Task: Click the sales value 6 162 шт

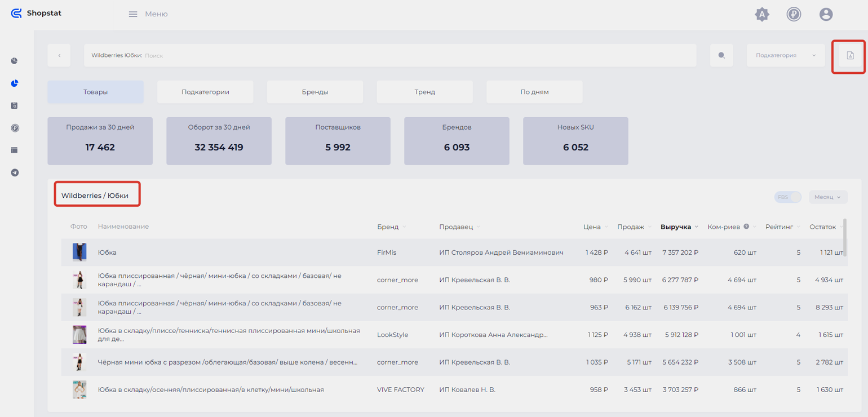Action: [x=638, y=307]
